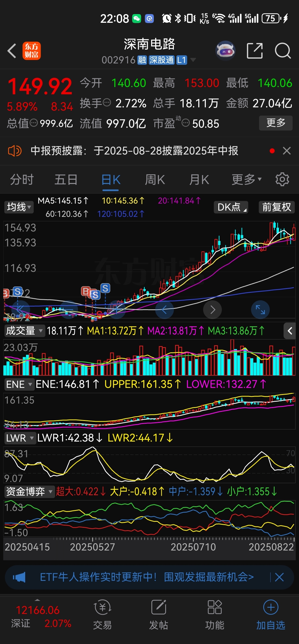Screen dimensions: 299x644
Task: Open 深证 index 12166.06 ticker
Action: [38, 617]
